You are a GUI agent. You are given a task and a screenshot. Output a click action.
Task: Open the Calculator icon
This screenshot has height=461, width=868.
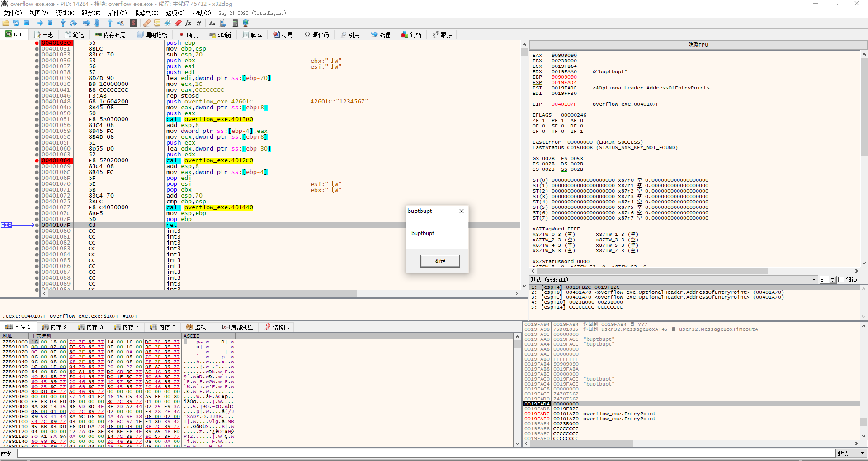235,23
